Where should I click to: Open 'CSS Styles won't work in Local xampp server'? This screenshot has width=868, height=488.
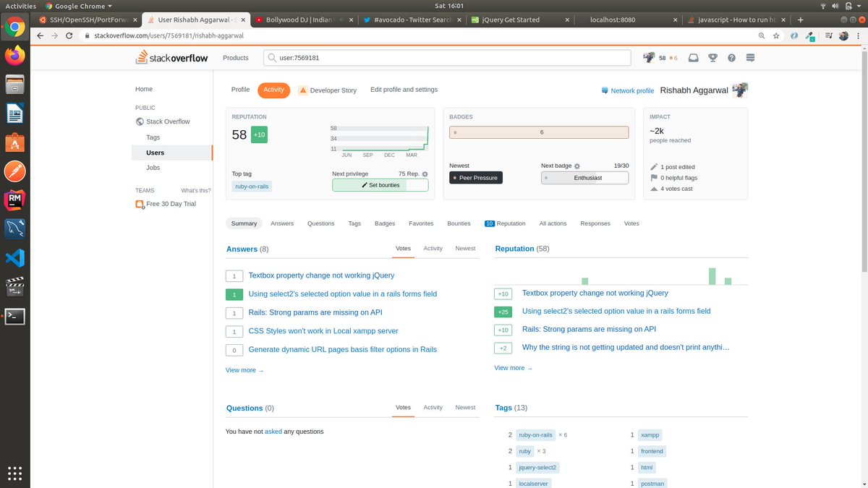[323, 331]
